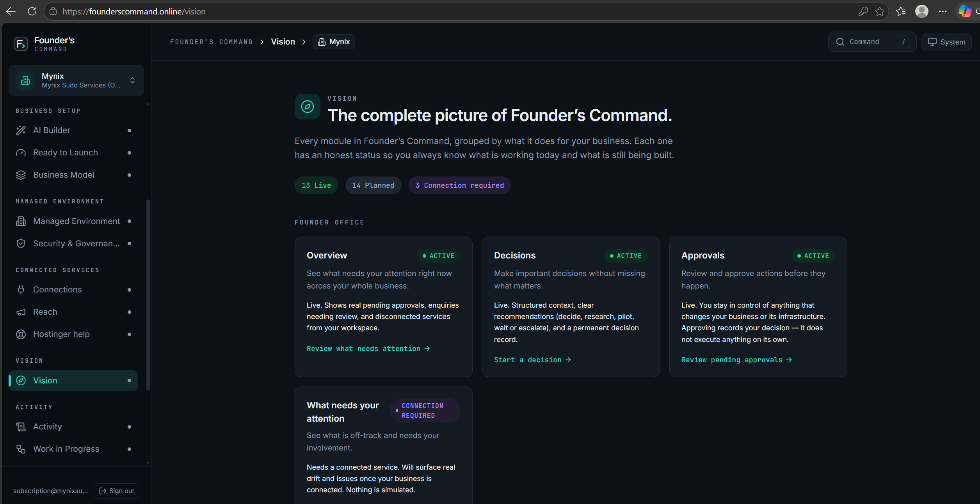
Task: Click the Activity log icon
Action: [x=21, y=427]
